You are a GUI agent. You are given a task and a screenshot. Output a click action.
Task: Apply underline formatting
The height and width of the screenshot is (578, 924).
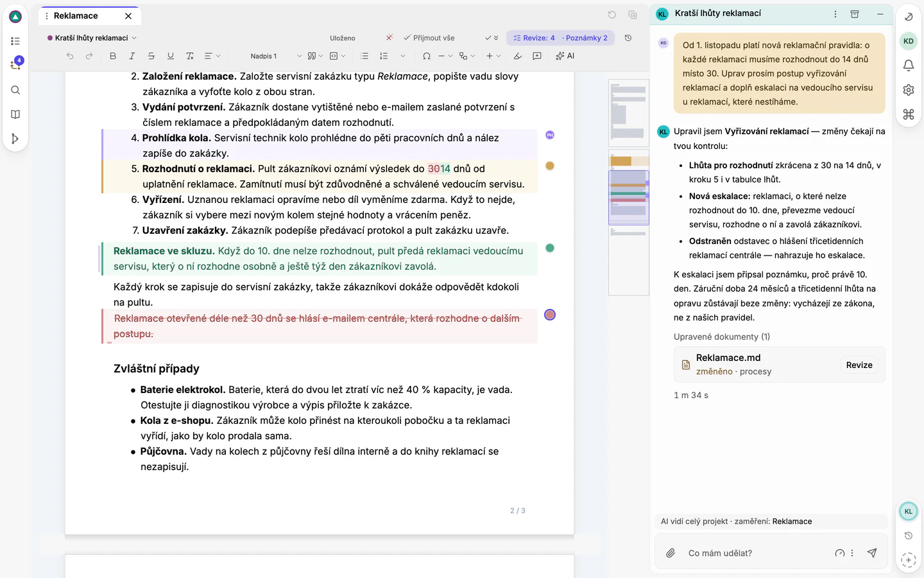click(x=171, y=56)
